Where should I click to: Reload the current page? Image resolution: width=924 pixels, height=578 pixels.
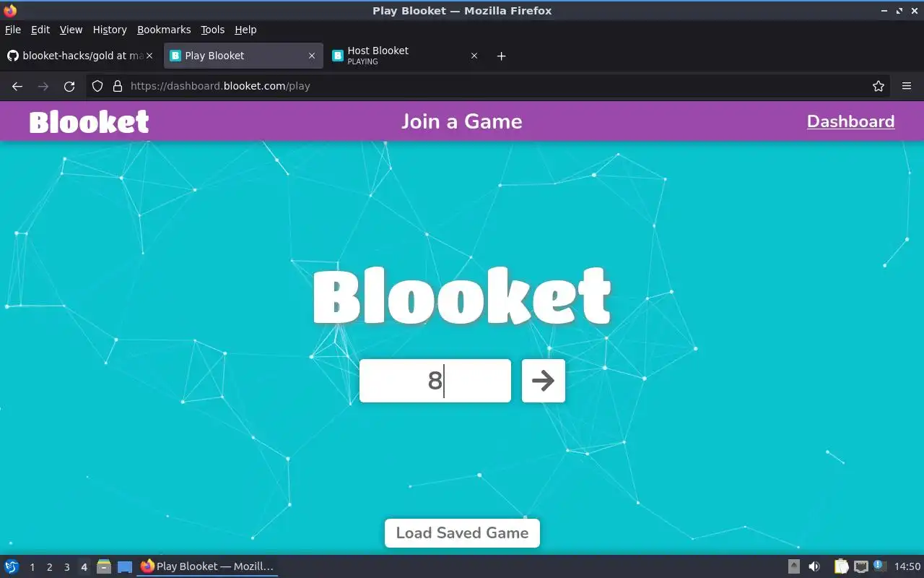69,86
